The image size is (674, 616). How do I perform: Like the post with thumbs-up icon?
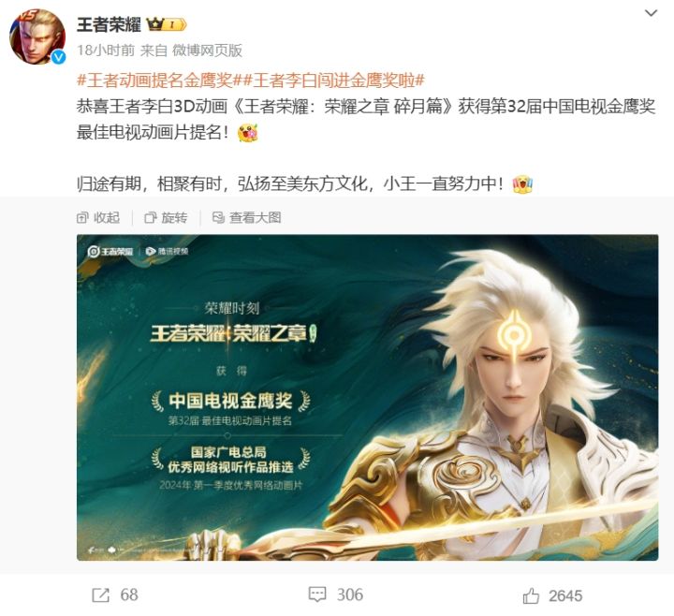(531, 595)
